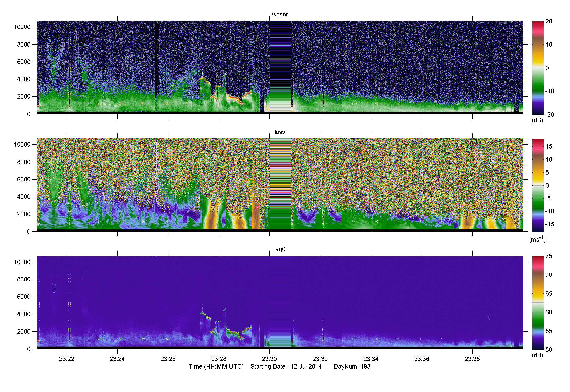The height and width of the screenshot is (392, 570).
Task: Click the 'DayNum: 193' text
Action: coord(352,367)
